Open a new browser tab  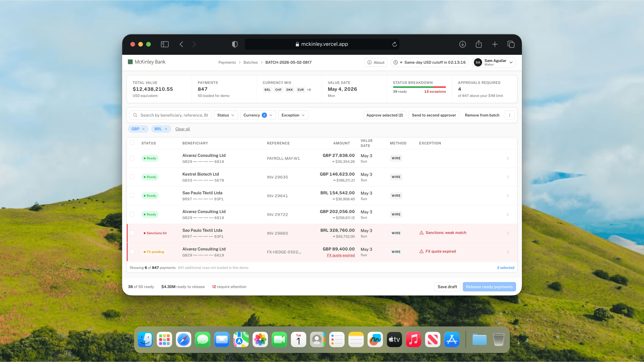[495, 44]
